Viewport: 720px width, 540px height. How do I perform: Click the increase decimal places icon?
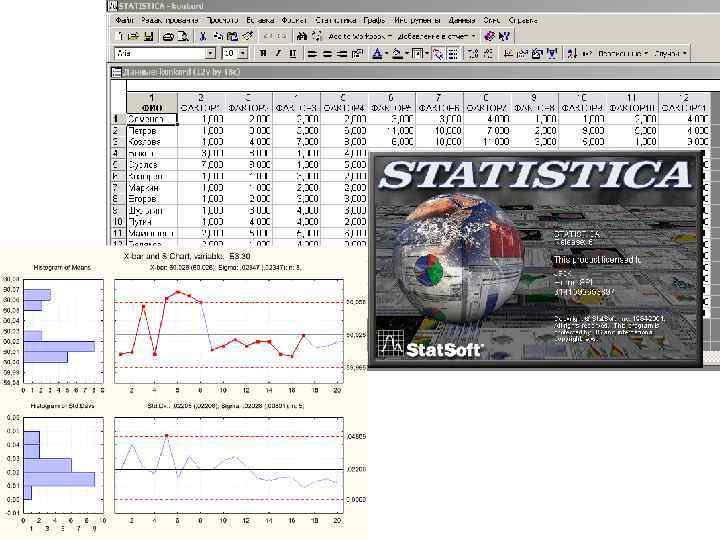(472, 53)
